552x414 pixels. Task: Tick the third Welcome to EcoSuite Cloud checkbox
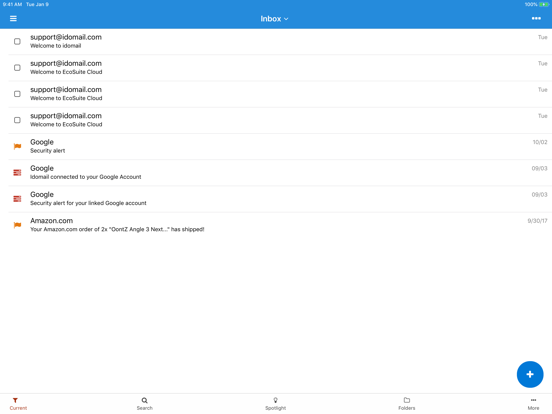(x=17, y=120)
